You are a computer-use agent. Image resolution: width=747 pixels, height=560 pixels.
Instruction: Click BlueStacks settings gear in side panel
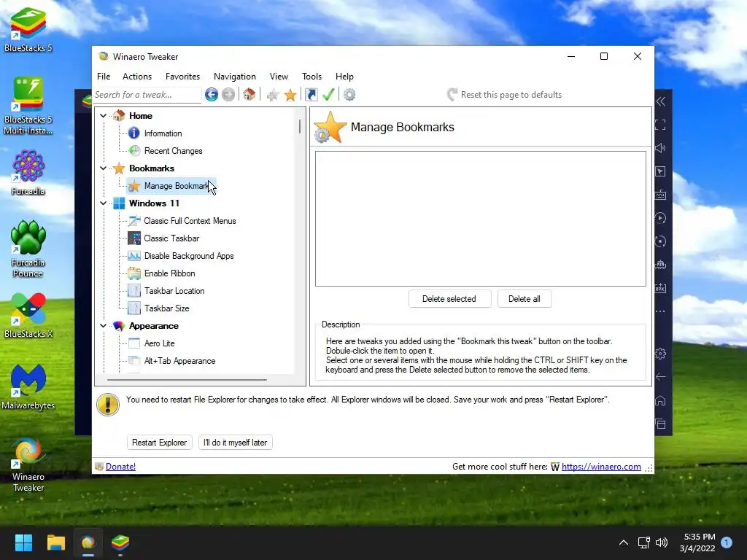click(x=661, y=354)
